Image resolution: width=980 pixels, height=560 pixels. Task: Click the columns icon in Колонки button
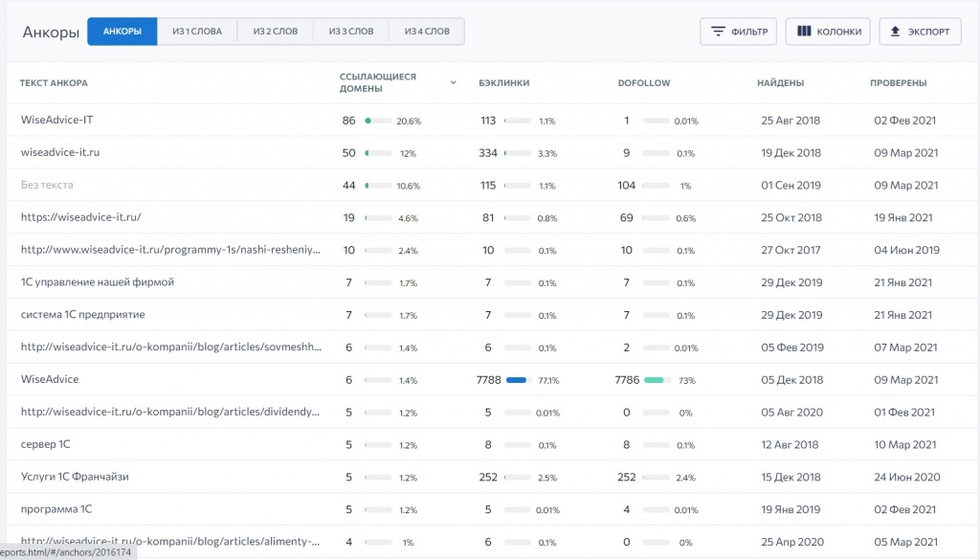804,32
